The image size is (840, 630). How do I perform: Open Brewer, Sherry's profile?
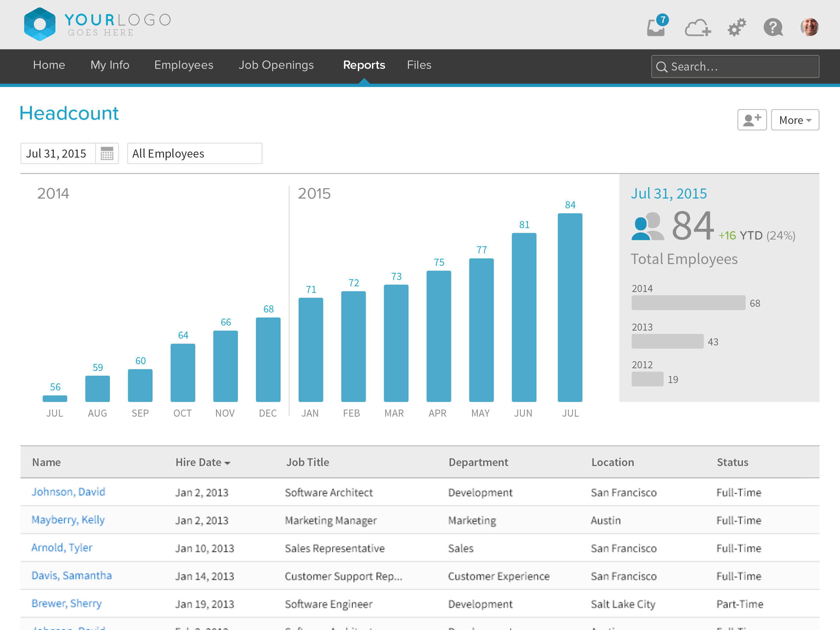point(67,603)
